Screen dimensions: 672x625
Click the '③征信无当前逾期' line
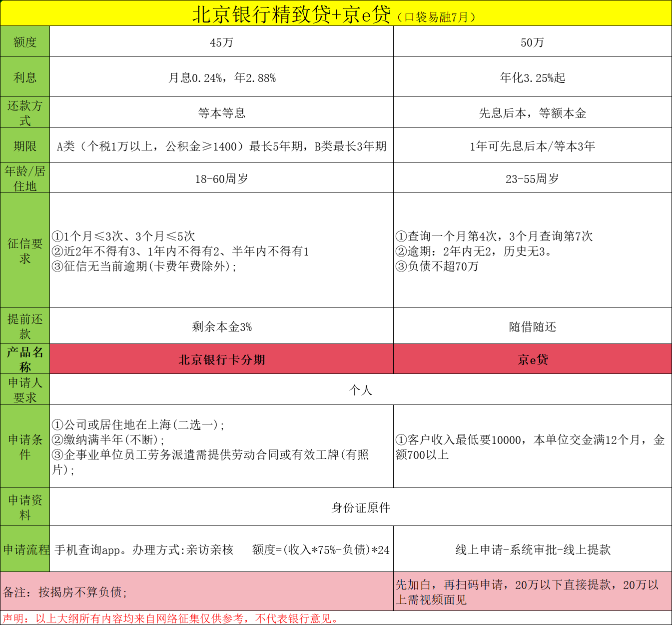coord(144,266)
